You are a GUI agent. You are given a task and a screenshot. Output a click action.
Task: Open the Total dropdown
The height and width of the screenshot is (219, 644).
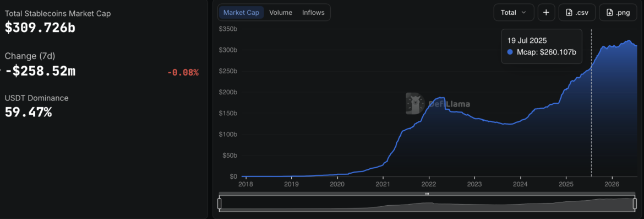514,12
